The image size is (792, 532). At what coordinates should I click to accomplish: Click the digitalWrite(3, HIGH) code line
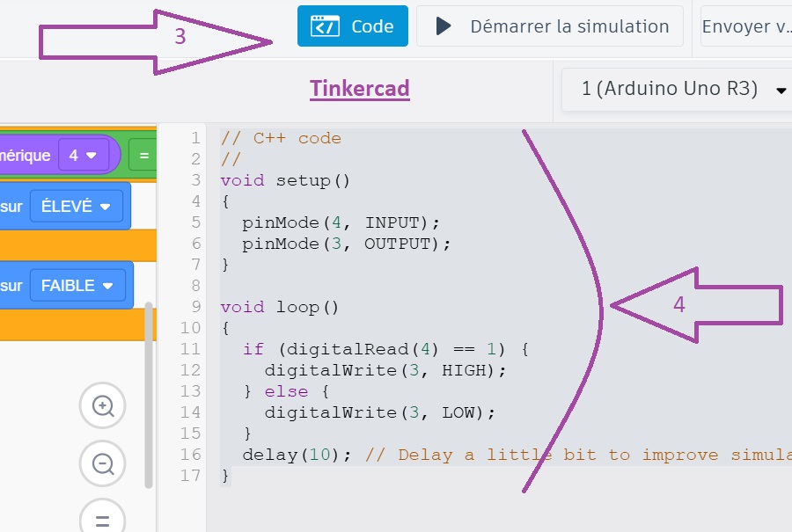[385, 370]
